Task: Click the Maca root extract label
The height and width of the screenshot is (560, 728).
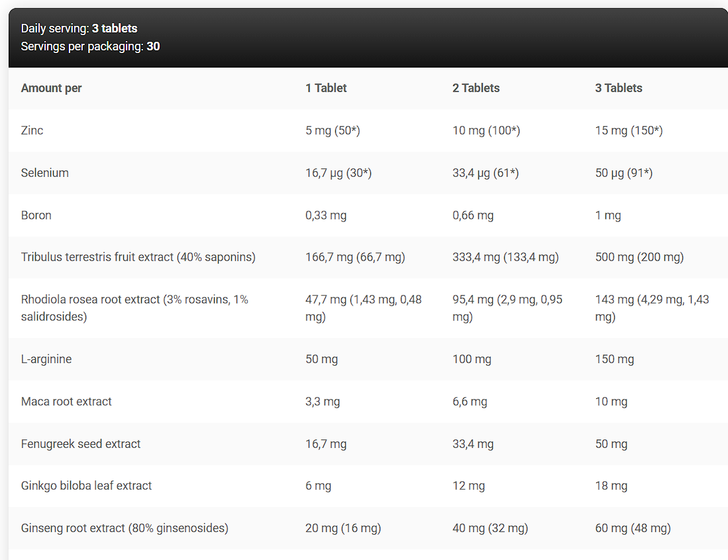Action: pyautogui.click(x=66, y=402)
